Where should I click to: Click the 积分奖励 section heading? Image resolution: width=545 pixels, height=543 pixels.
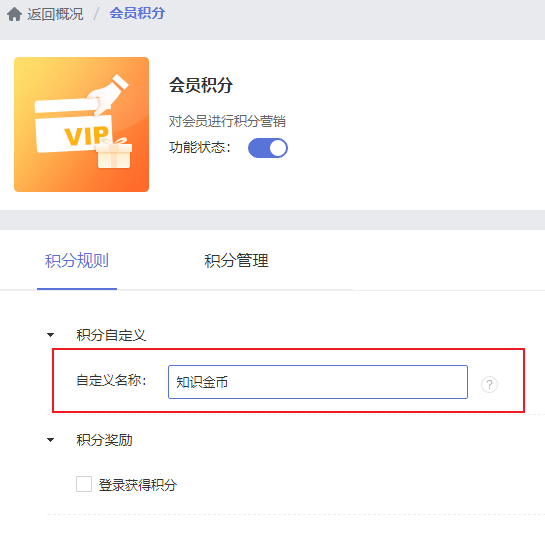pos(104,440)
